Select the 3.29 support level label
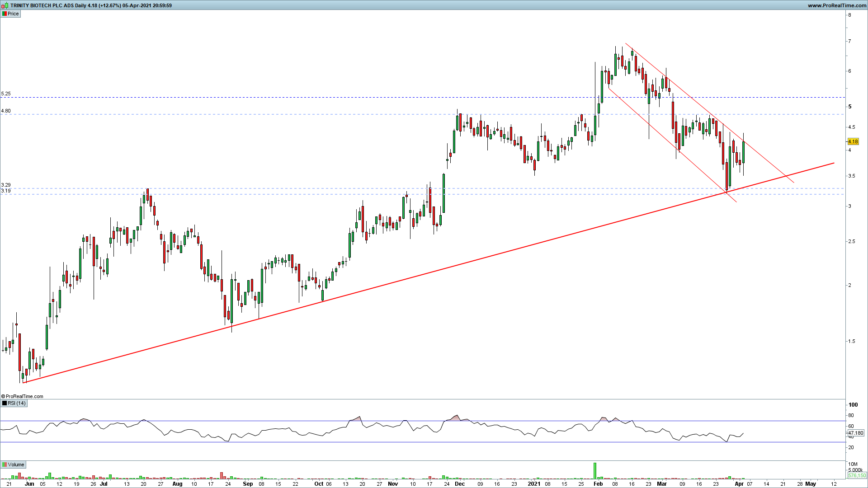Viewport: 868px width, 488px height. tap(6, 185)
